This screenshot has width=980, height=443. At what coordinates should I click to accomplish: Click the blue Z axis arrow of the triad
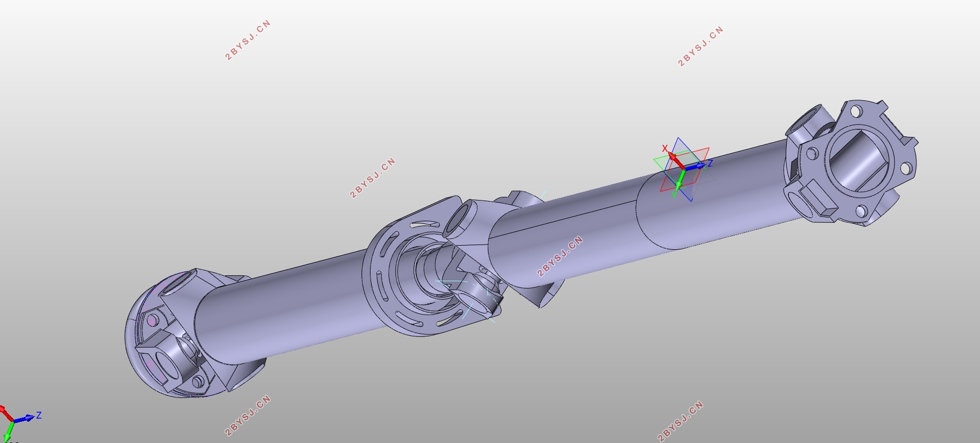tap(698, 167)
